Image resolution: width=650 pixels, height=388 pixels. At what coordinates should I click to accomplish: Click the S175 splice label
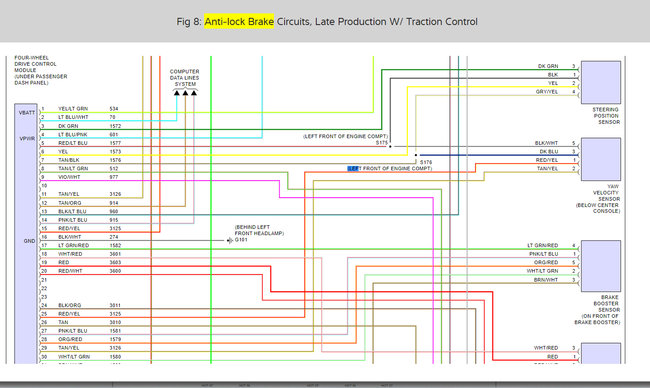tap(382, 143)
